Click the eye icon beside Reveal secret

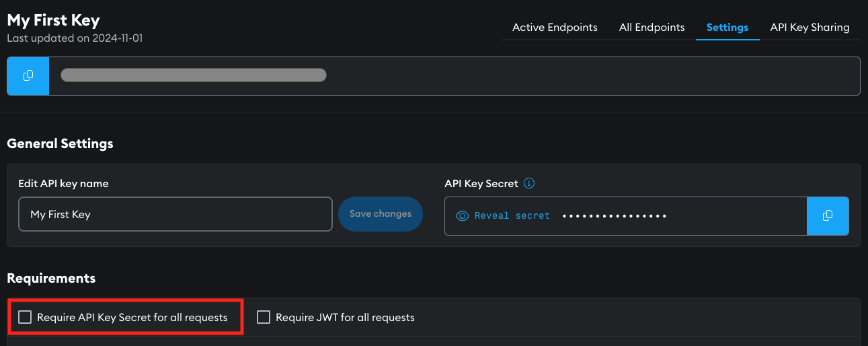462,216
